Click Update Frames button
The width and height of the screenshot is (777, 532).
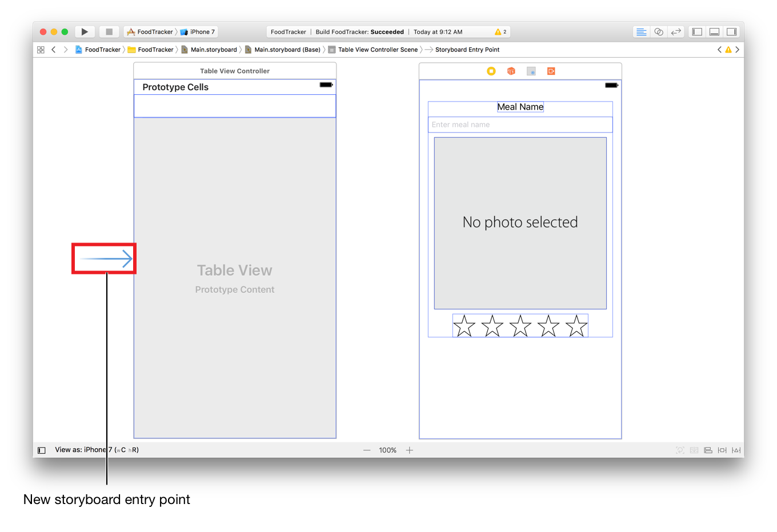tap(680, 450)
